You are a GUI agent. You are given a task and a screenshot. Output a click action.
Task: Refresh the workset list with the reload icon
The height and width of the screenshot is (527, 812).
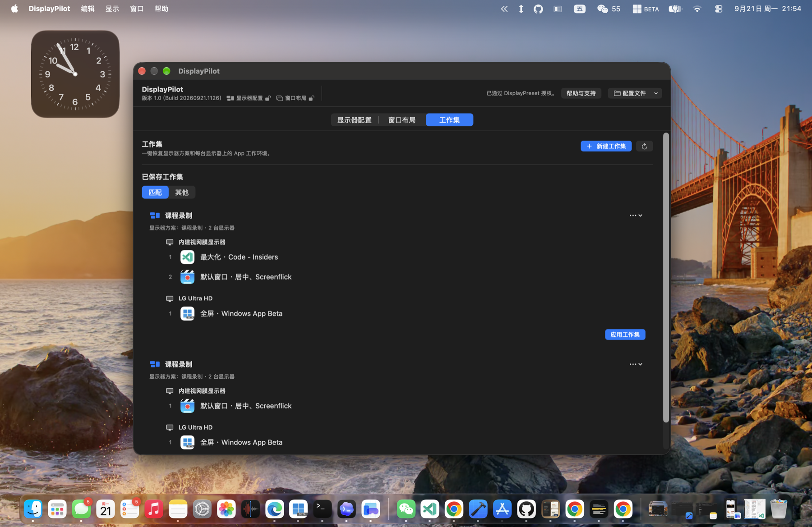644,146
